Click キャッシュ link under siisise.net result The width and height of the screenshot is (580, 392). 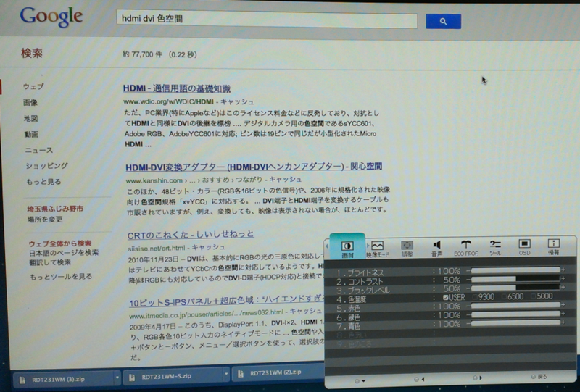[209, 247]
